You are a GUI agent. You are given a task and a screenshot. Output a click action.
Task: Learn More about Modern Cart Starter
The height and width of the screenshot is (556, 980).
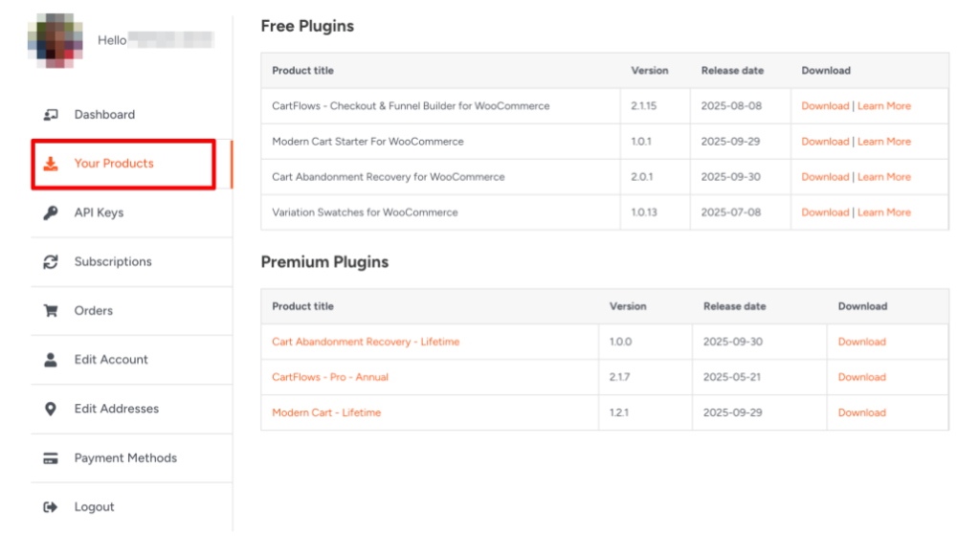(883, 142)
